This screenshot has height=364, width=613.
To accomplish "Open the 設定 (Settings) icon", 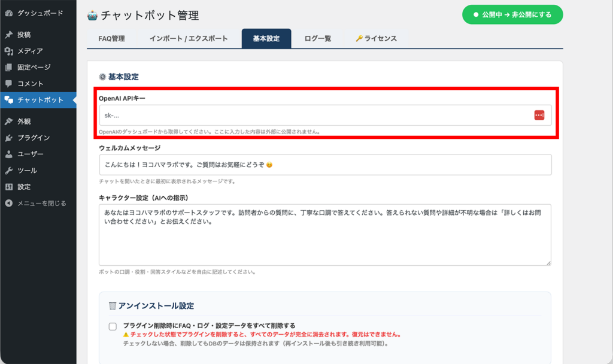I will point(8,187).
